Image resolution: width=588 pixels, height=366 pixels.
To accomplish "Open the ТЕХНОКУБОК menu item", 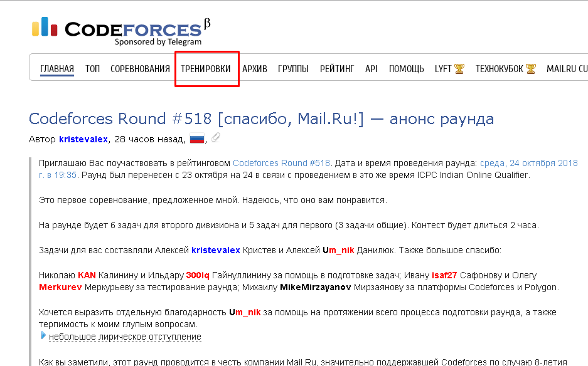I will (499, 69).
